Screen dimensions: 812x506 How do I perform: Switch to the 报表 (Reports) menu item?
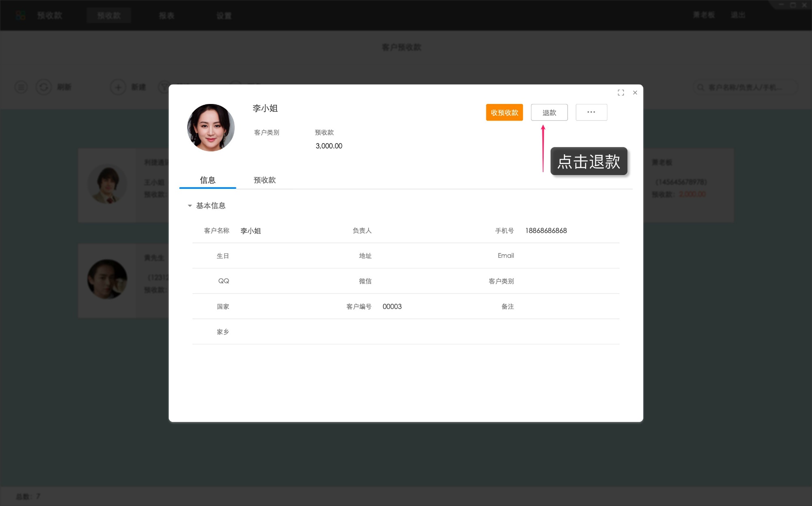166,15
